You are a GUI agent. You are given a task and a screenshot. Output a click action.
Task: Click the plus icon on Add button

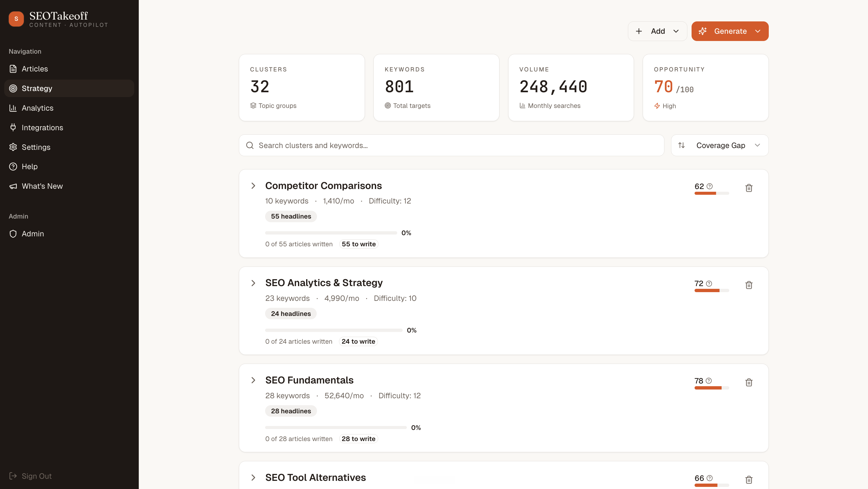[x=638, y=31]
